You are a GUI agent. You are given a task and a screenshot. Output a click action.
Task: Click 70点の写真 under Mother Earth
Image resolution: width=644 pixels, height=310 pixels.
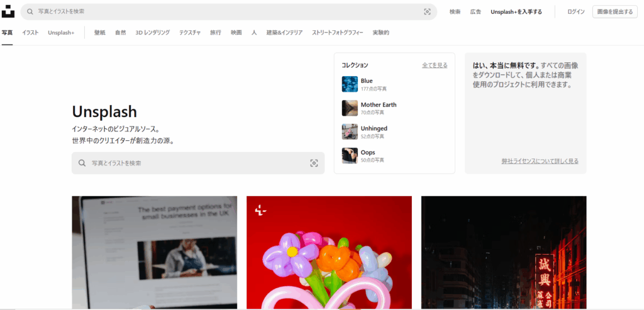tap(372, 113)
